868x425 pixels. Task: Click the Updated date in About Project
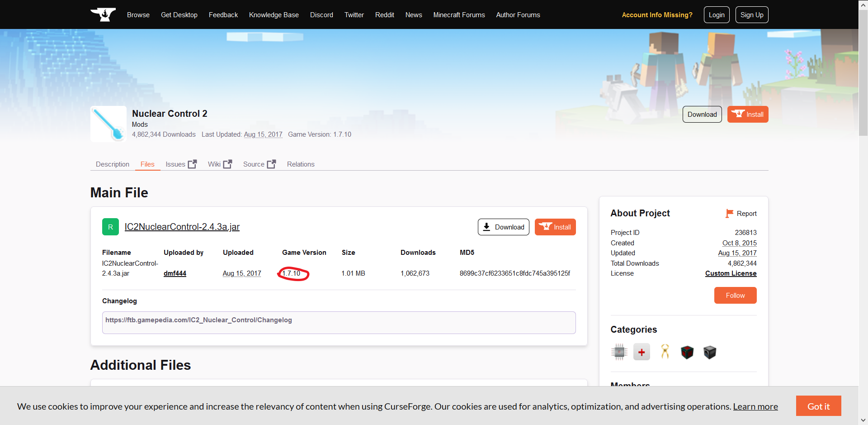pos(737,253)
